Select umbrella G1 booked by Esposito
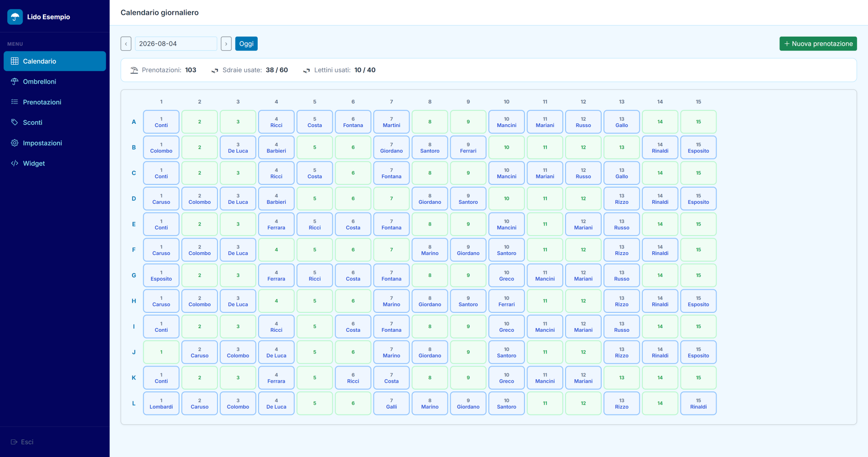The width and height of the screenshot is (868, 457). point(161,276)
